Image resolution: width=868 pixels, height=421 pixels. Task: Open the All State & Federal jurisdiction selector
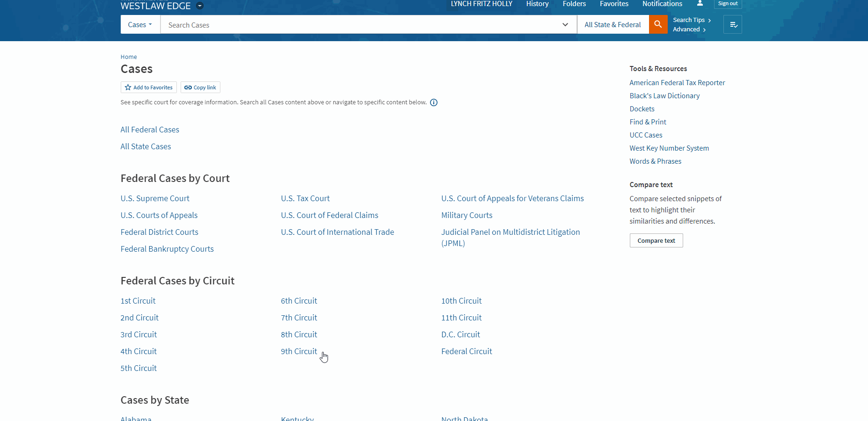[613, 25]
